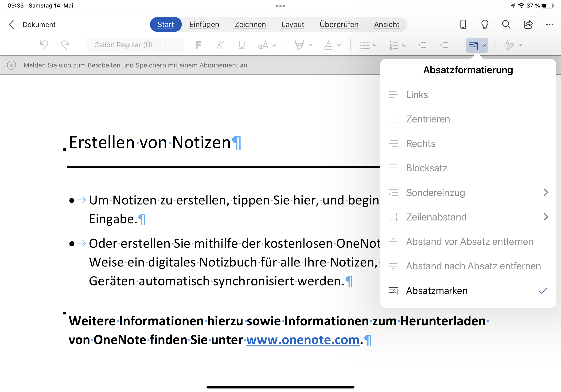Dismiss subscription sign-in banner

pyautogui.click(x=12, y=65)
